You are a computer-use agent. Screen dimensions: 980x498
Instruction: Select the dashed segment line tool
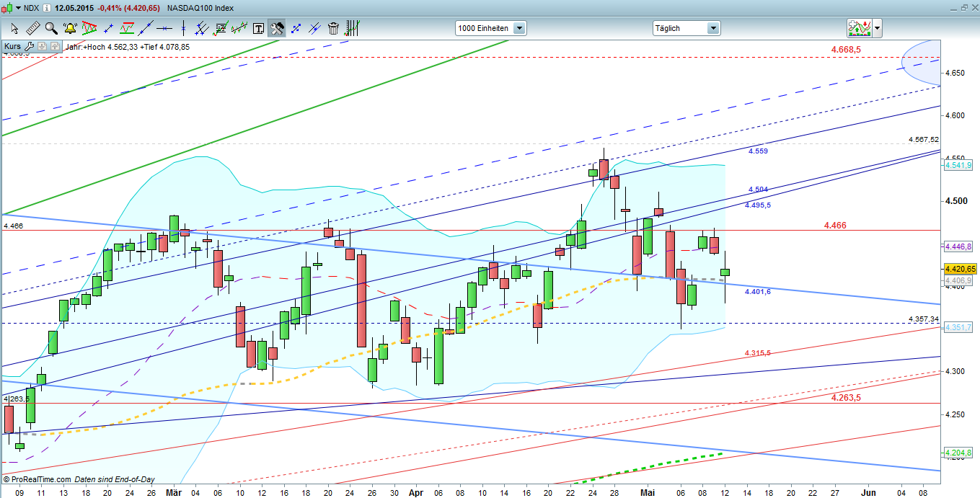tap(296, 28)
